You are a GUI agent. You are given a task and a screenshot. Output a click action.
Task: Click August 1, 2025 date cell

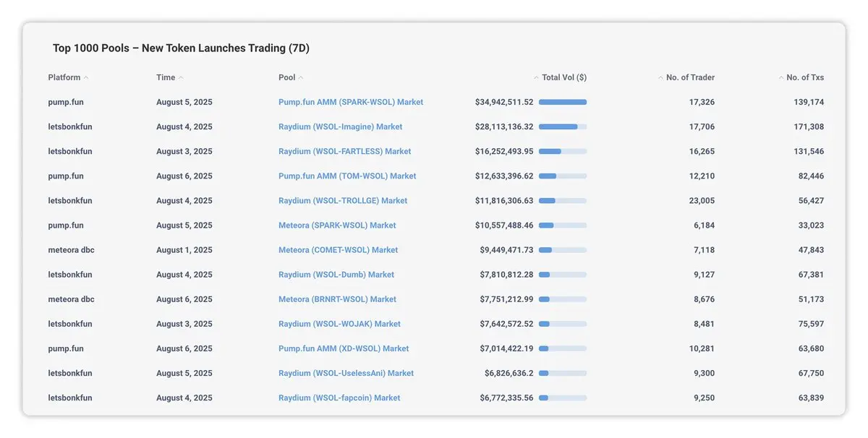[x=184, y=250]
